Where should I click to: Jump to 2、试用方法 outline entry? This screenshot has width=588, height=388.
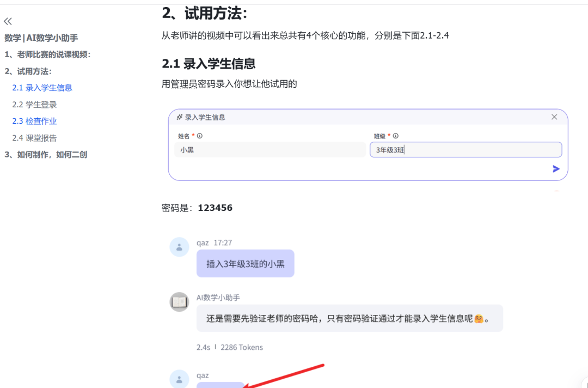(28, 71)
